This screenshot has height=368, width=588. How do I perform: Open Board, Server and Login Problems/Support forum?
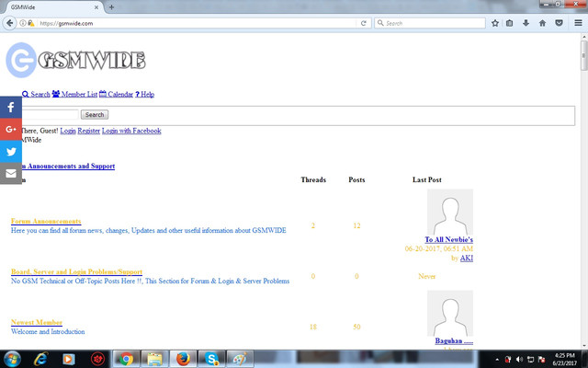coord(76,271)
